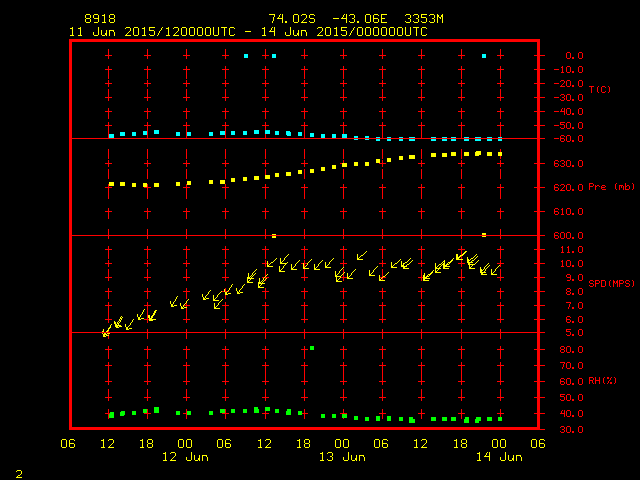Select the latitude value 74.02S

point(292,19)
